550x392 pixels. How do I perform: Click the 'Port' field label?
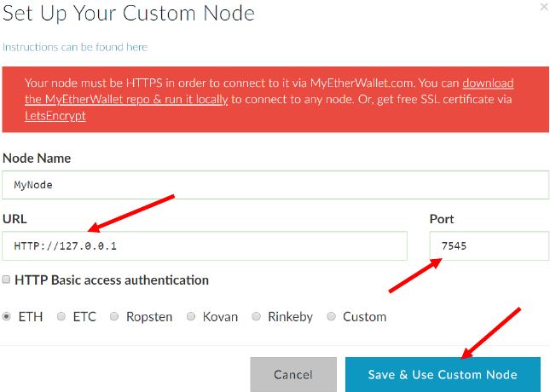click(442, 219)
